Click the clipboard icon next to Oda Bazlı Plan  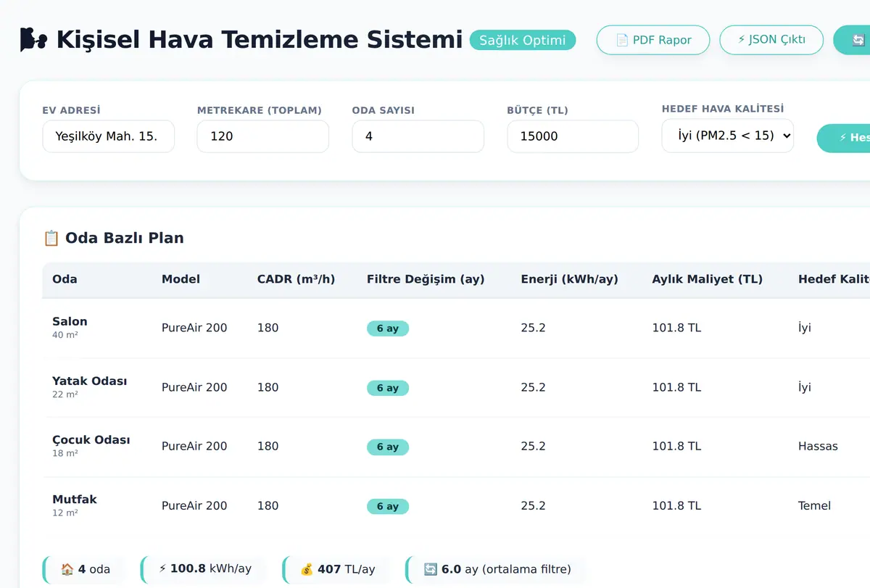coord(51,238)
